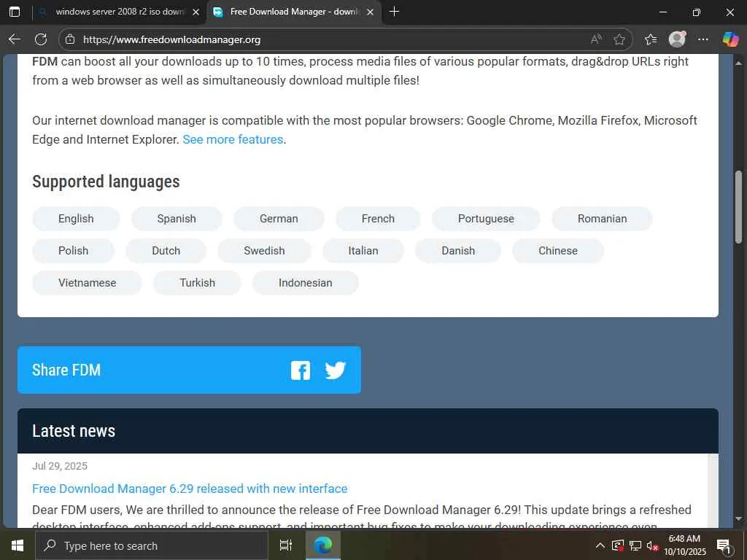Select the Spanish language chip
This screenshot has height=560, width=747.
(x=177, y=219)
